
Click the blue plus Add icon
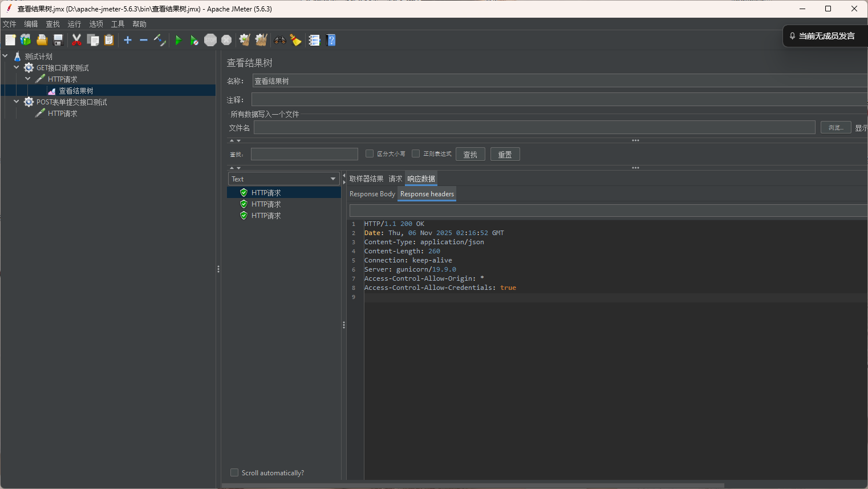(x=128, y=40)
